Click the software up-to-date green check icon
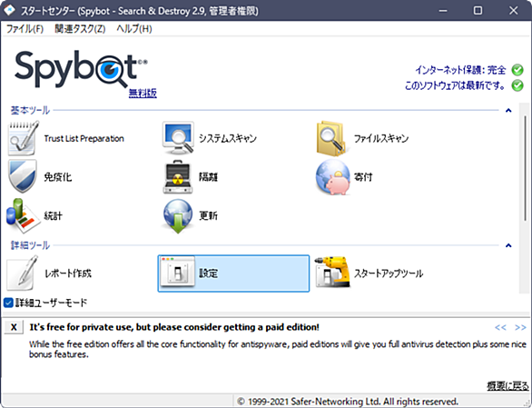The image size is (532, 408). (517, 85)
